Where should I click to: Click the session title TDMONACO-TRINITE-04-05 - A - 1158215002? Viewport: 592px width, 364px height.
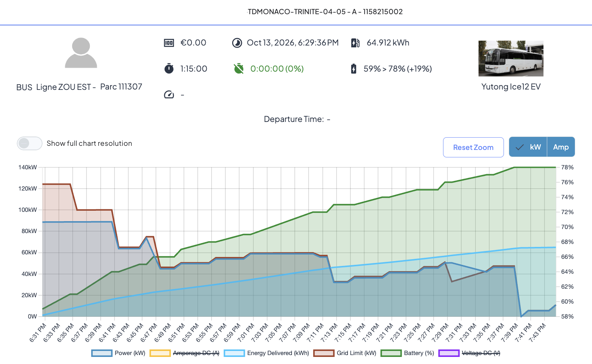point(325,12)
